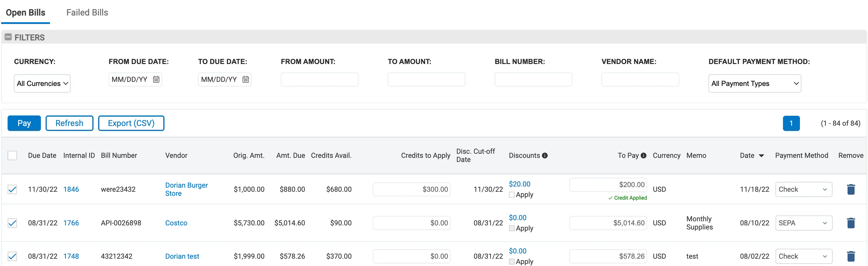Remove Costco bill with trash icon
Image resolution: width=868 pixels, height=266 pixels.
point(850,223)
